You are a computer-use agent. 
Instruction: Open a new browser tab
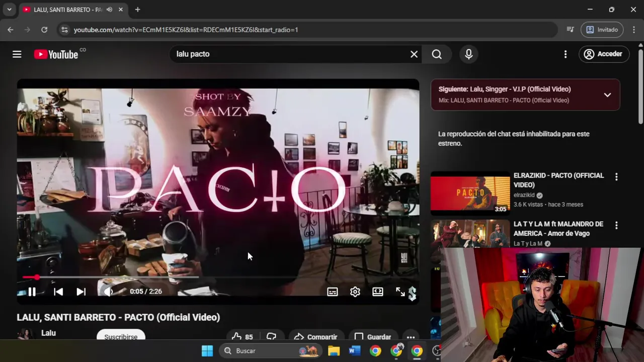pyautogui.click(x=137, y=10)
